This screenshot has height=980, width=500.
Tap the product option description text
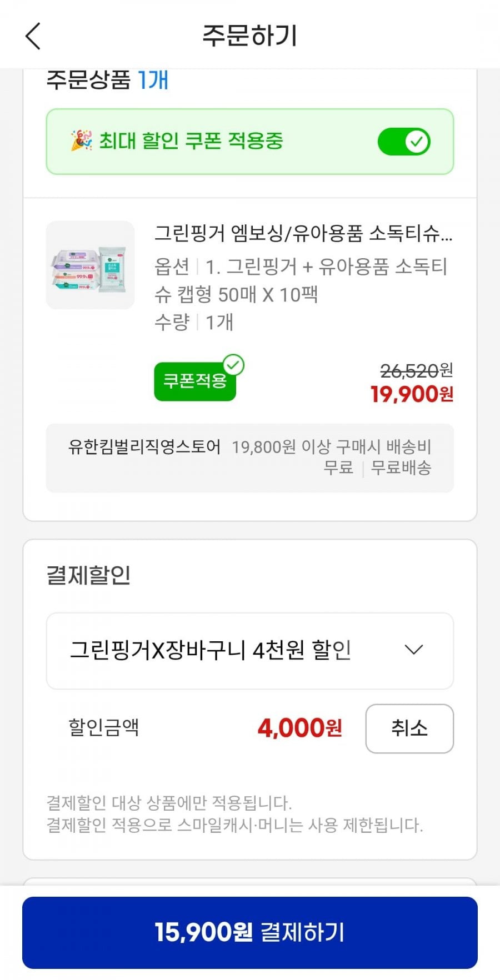pos(300,280)
